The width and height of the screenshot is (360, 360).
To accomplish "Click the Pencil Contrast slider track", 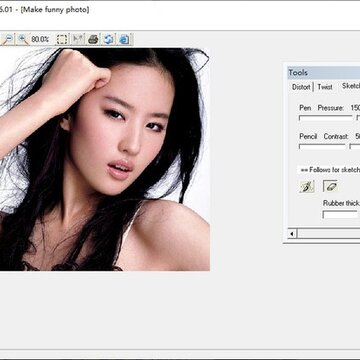I will [354, 146].
